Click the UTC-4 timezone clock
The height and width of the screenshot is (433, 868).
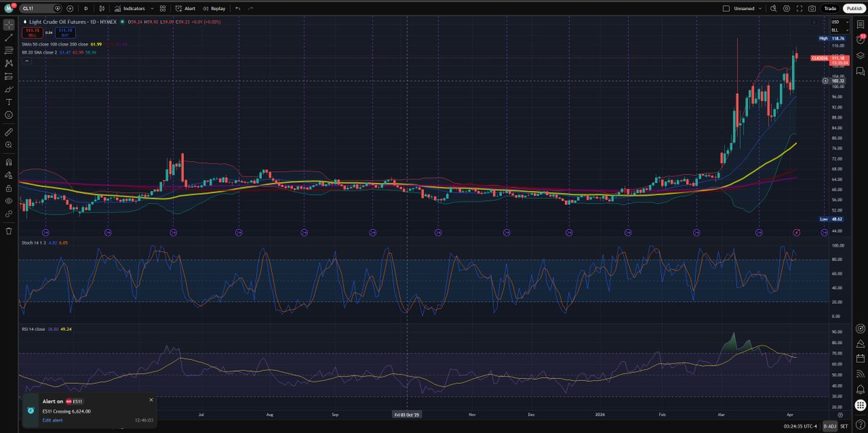(800, 426)
